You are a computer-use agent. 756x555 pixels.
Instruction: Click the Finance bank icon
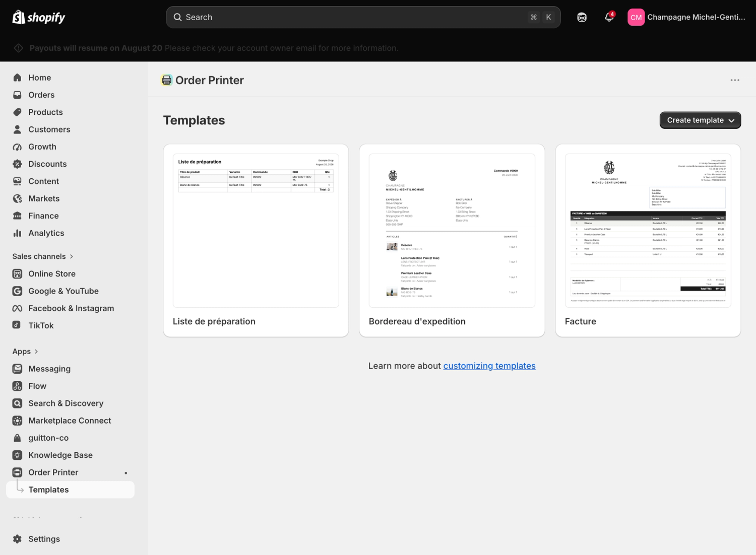click(17, 216)
